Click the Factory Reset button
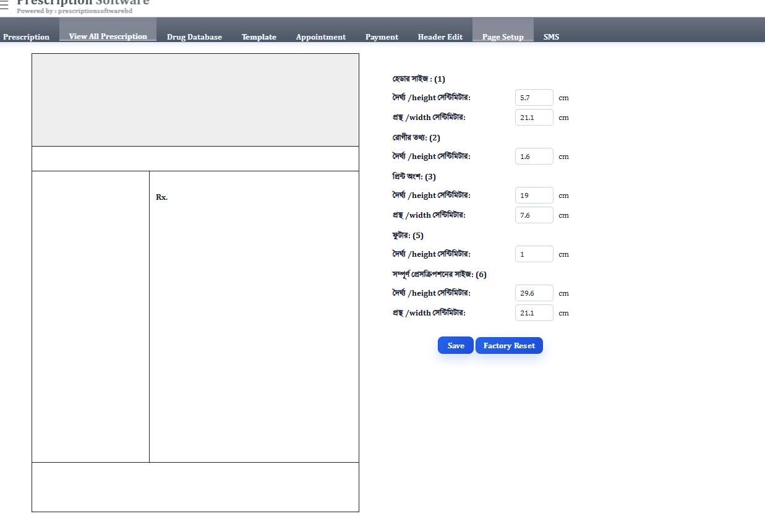The height and width of the screenshot is (532, 765). click(x=509, y=345)
